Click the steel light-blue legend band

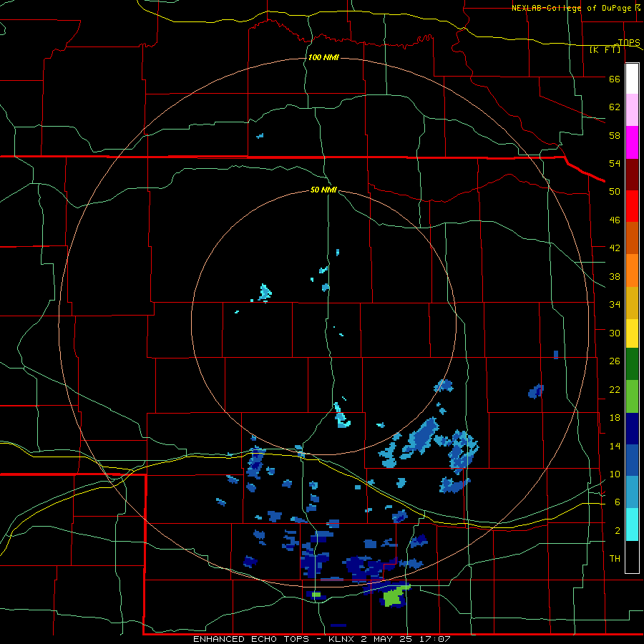[632, 492]
